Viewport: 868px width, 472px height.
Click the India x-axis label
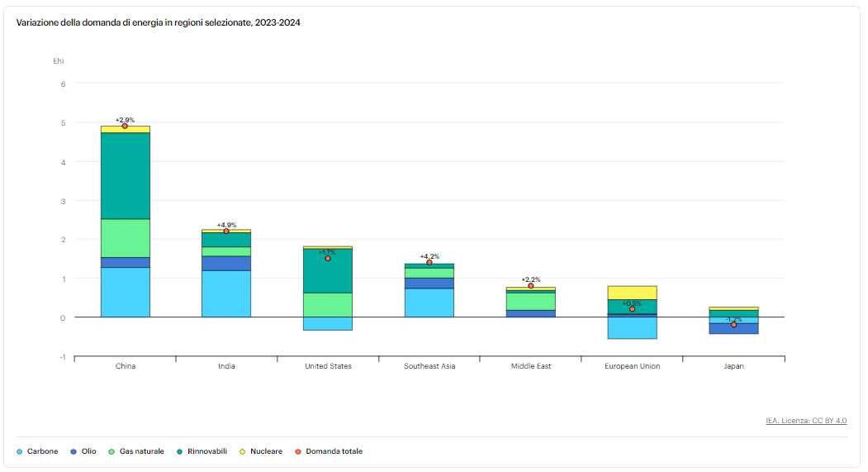[x=226, y=366]
